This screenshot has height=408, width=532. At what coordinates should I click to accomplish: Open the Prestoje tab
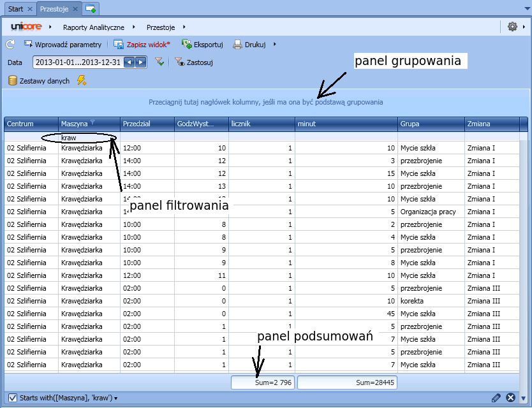click(x=55, y=9)
